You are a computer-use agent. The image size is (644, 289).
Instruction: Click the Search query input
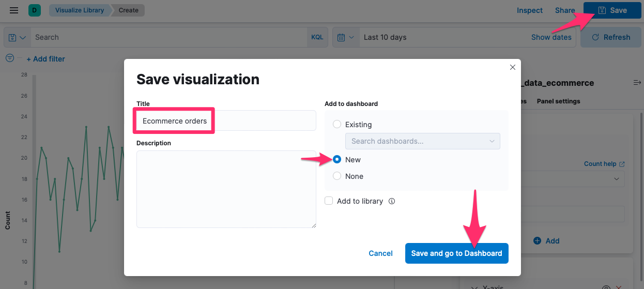[170, 37]
